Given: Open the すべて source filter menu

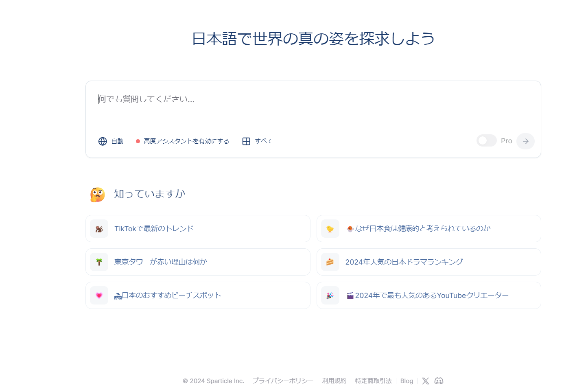Looking at the screenshot, I should pos(264,141).
